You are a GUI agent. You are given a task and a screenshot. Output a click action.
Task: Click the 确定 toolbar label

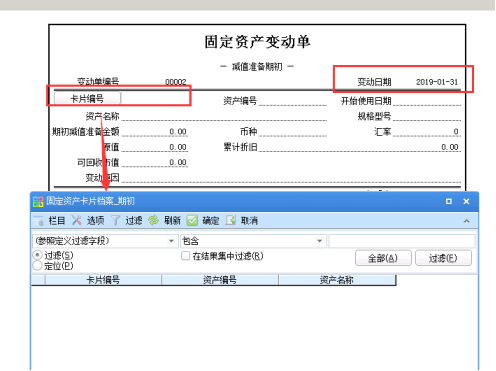coord(211,221)
